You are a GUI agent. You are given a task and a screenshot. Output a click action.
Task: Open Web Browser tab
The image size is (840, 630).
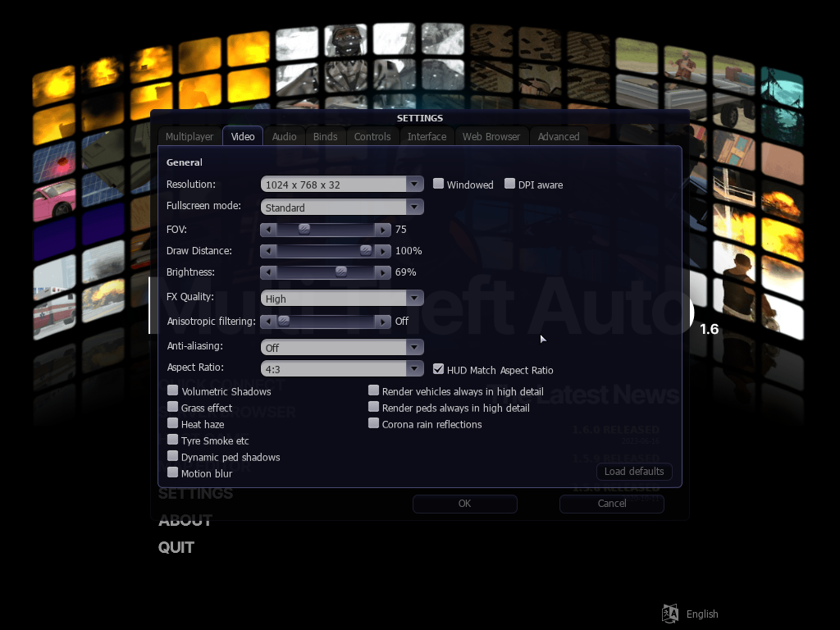[x=491, y=137]
